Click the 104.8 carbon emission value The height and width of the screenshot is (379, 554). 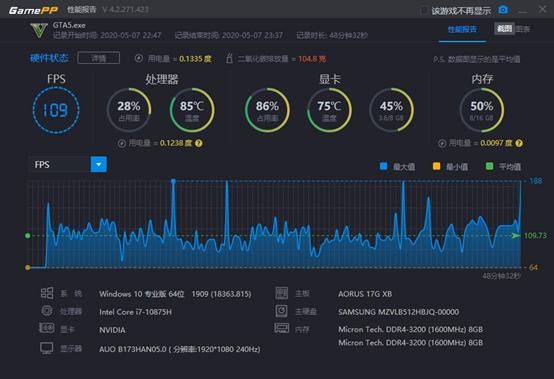(312, 59)
